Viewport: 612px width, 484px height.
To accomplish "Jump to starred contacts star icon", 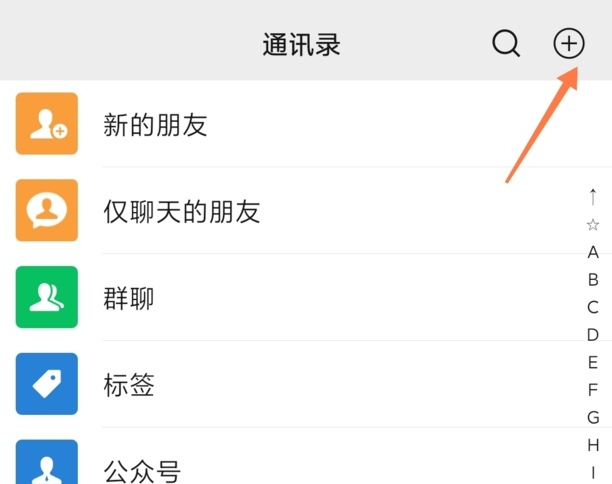I will coord(592,225).
